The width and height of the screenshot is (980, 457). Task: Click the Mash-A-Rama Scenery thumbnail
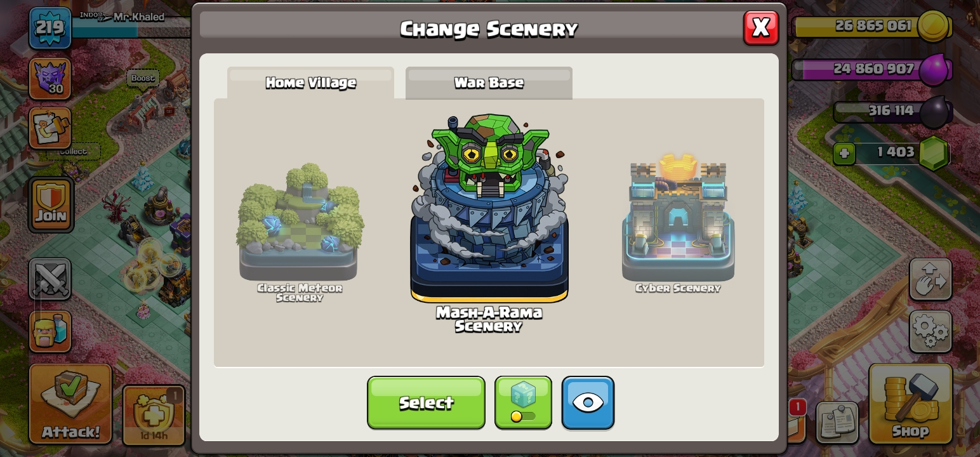click(x=489, y=222)
